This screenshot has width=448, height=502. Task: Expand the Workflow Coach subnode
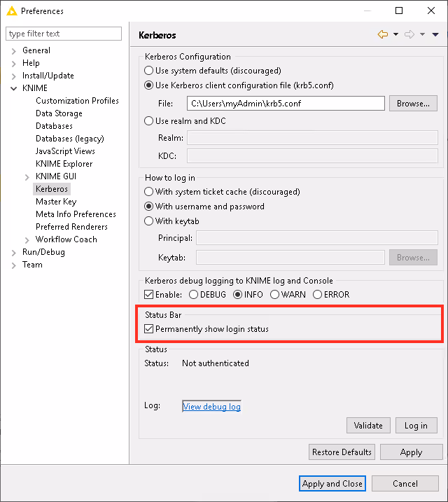click(27, 240)
